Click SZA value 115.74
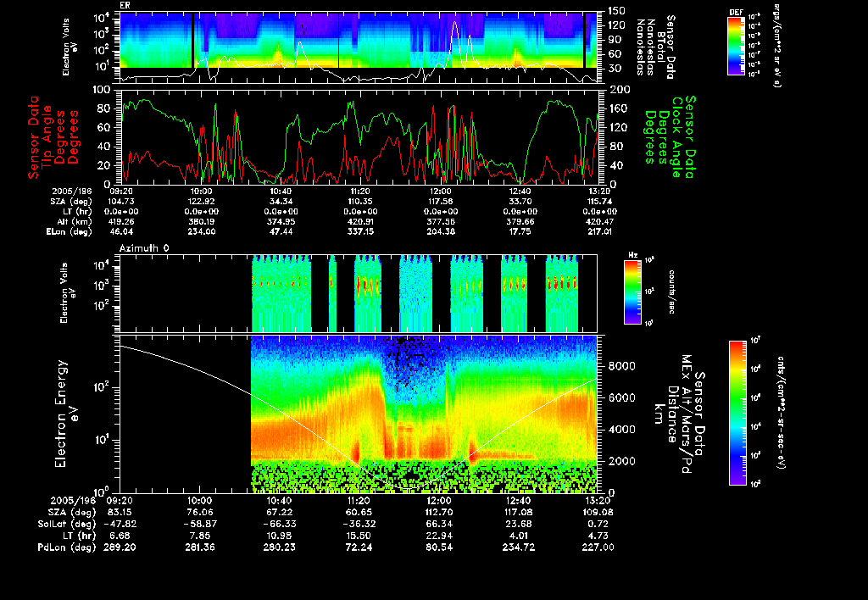The height and width of the screenshot is (600, 868). pos(600,202)
